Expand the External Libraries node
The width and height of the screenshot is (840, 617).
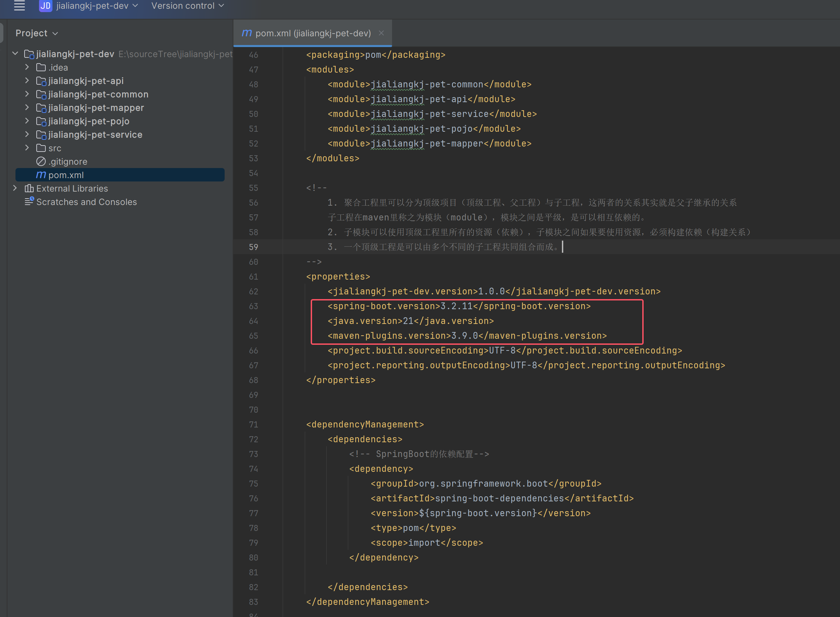pyautogui.click(x=15, y=188)
